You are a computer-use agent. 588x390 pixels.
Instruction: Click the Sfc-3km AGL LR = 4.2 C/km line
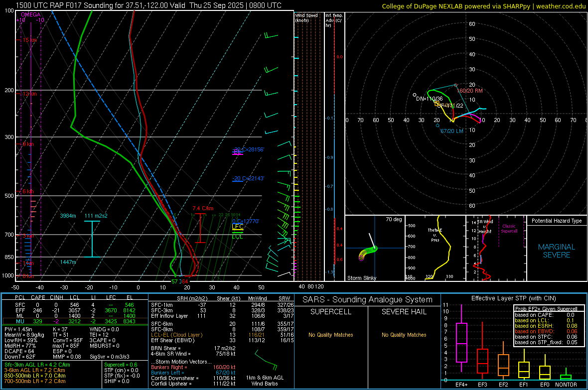37,365
